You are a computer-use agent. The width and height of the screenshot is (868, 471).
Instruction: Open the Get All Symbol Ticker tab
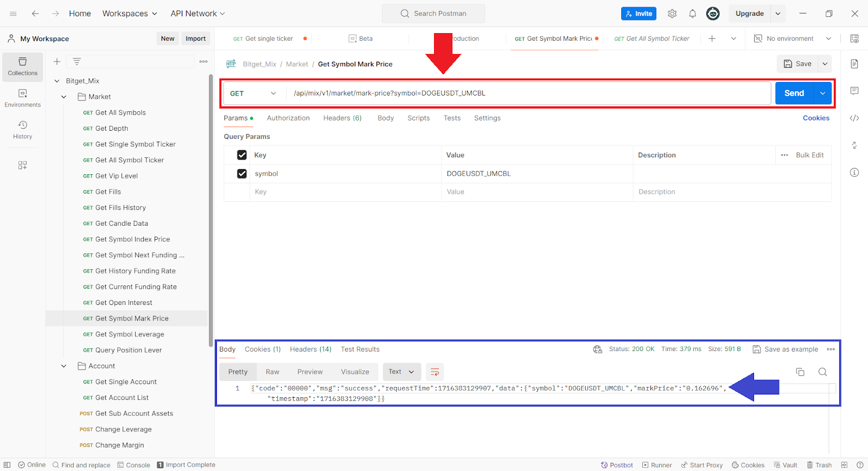(652, 39)
